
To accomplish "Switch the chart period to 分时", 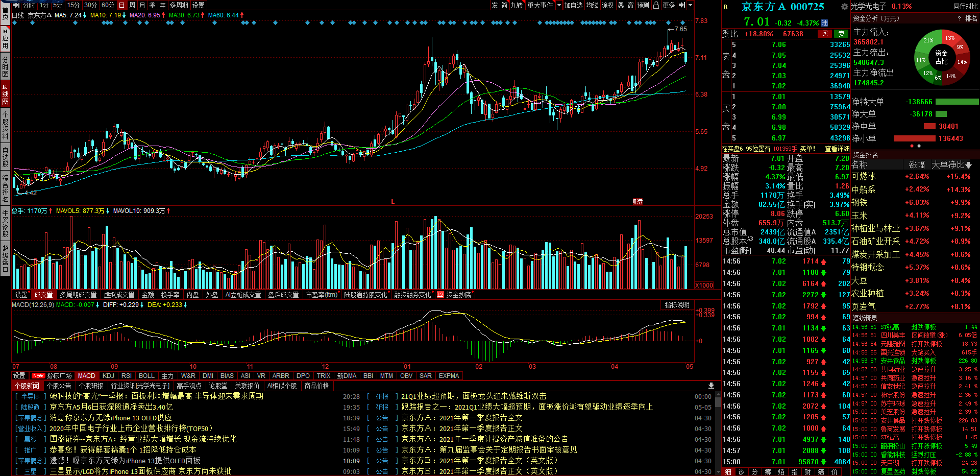I will (29, 5).
